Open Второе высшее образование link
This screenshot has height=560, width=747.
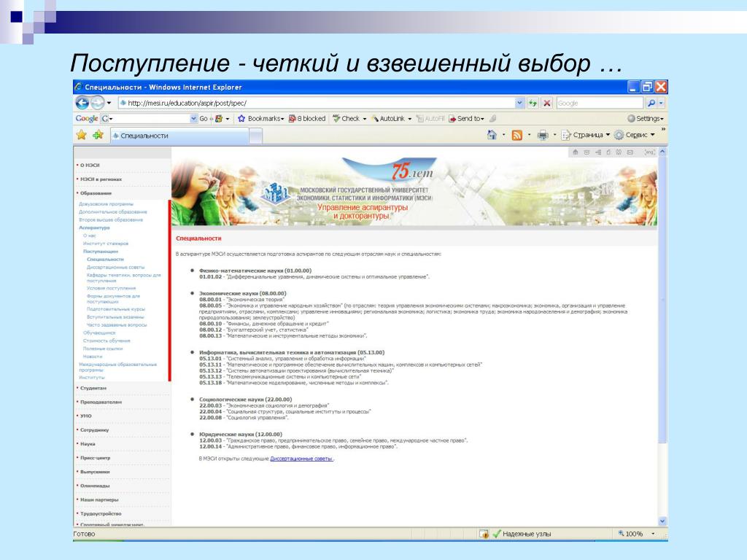pyautogui.click(x=111, y=220)
